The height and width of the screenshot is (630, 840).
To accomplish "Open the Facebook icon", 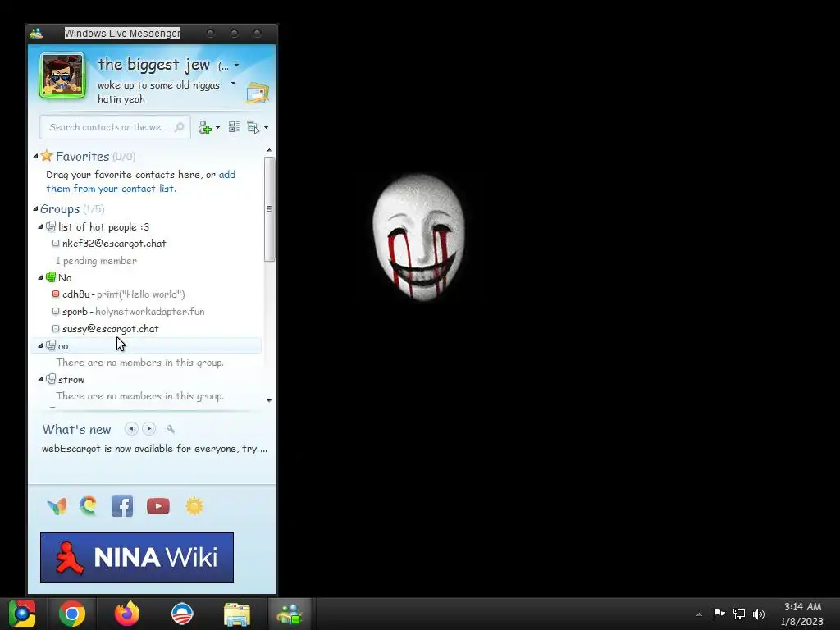I will coord(122,506).
